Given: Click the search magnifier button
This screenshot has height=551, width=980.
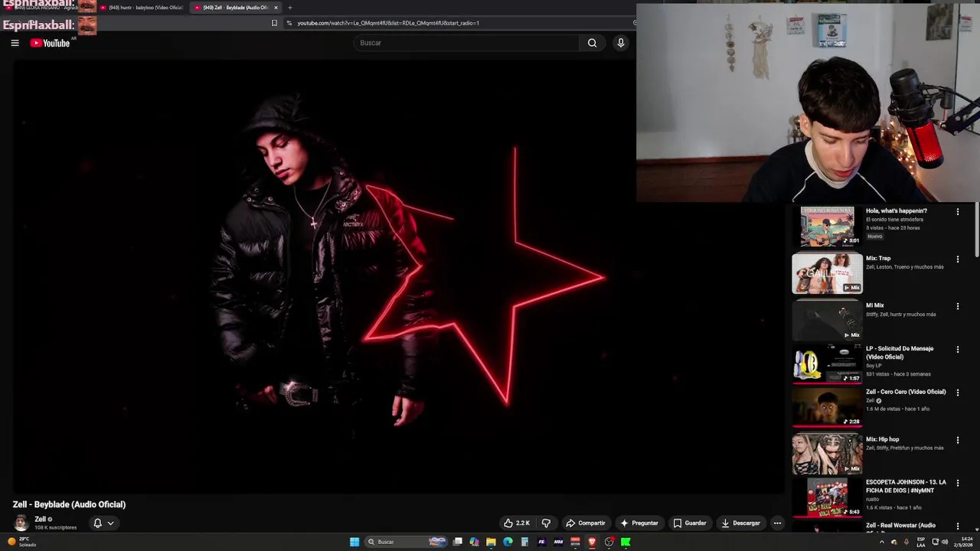Looking at the screenshot, I should pyautogui.click(x=592, y=43).
